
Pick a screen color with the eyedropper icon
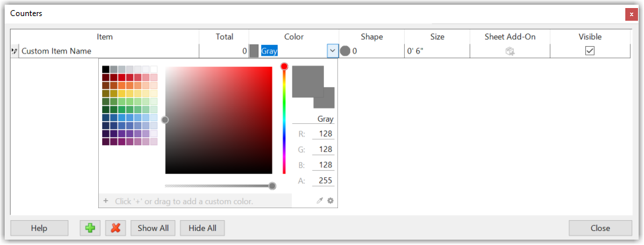coord(320,201)
